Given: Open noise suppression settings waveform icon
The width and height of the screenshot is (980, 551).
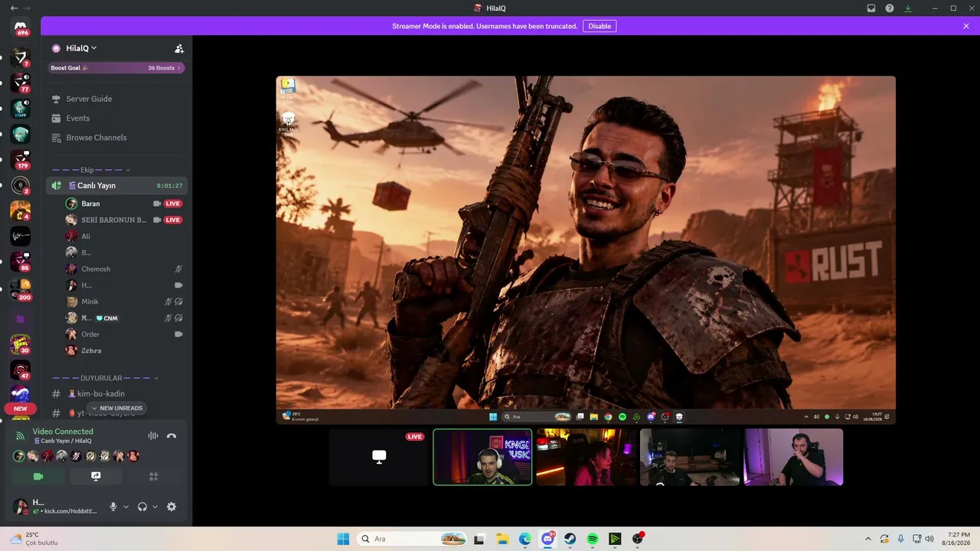Looking at the screenshot, I should click(153, 435).
